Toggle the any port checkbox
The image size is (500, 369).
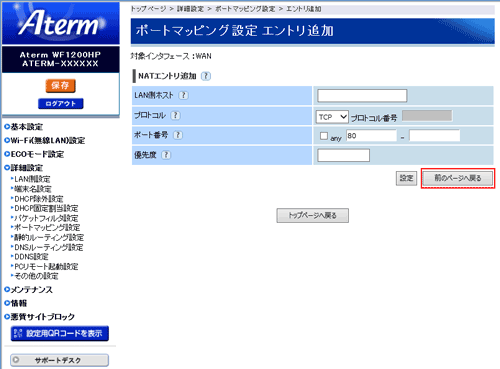pos(324,136)
